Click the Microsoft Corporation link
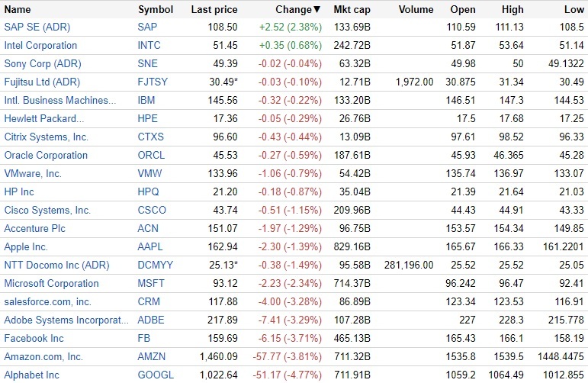Viewport: 588px width, 383px height. 51,284
